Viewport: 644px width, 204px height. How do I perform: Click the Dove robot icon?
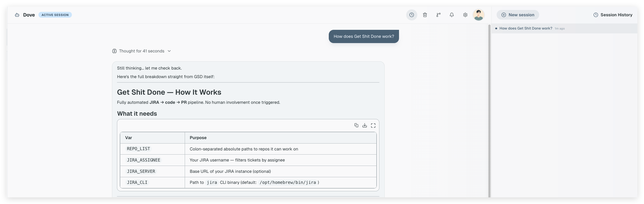[17, 15]
